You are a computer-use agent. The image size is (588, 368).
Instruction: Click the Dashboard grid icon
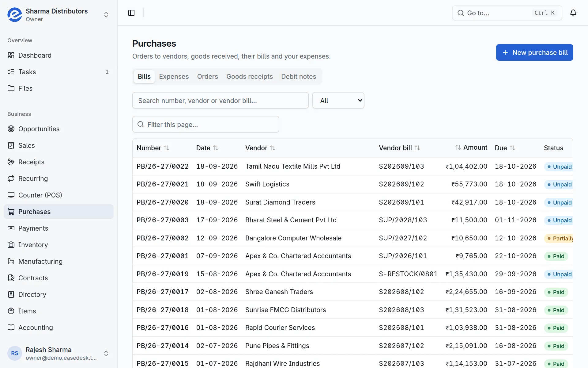click(x=11, y=55)
